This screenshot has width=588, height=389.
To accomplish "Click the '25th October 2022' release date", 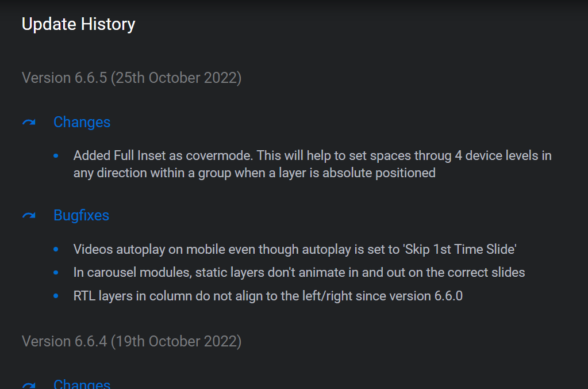I will (x=178, y=78).
